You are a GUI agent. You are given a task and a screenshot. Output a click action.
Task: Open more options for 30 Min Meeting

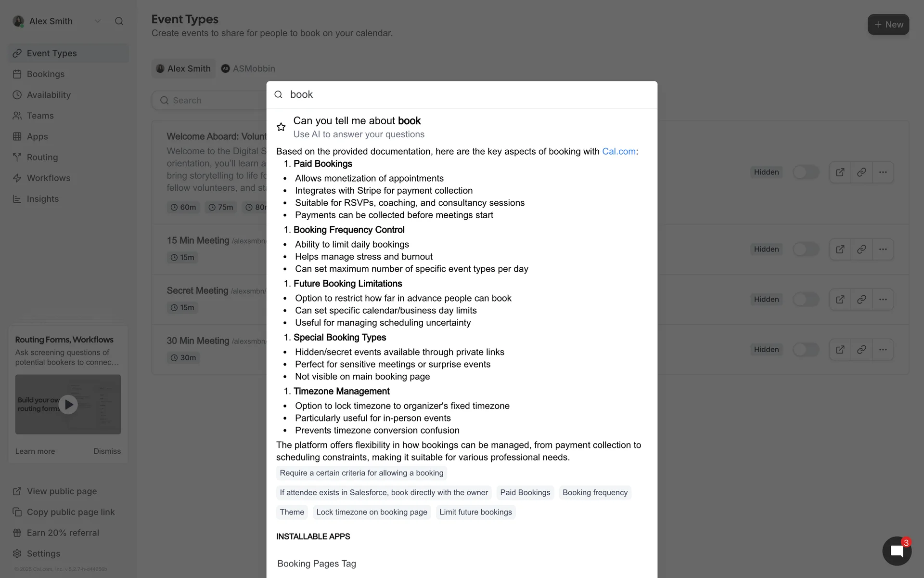point(883,350)
